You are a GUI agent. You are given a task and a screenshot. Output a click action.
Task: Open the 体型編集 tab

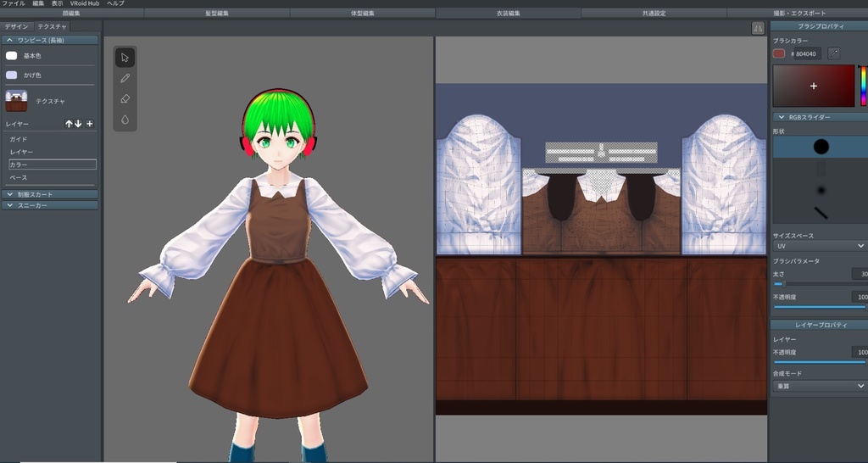click(x=363, y=14)
